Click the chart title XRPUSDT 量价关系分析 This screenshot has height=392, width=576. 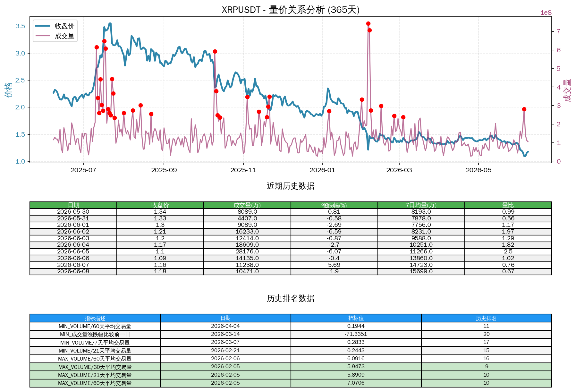[x=291, y=10]
